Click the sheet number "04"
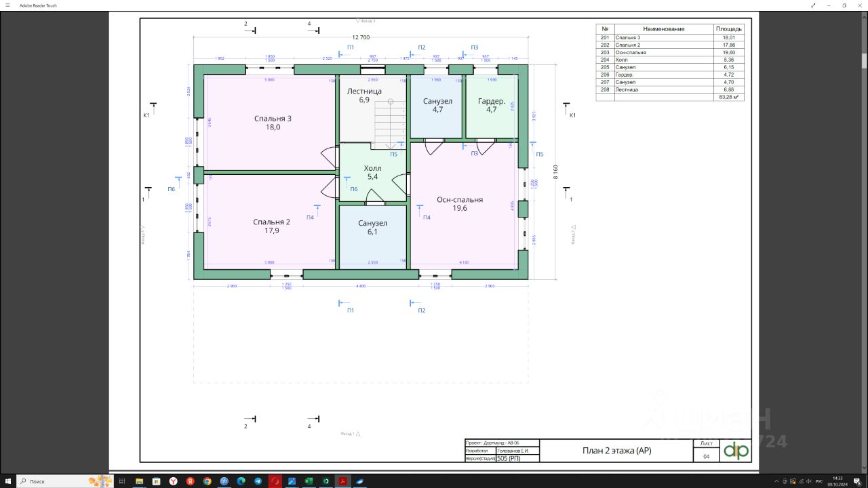 (706, 457)
